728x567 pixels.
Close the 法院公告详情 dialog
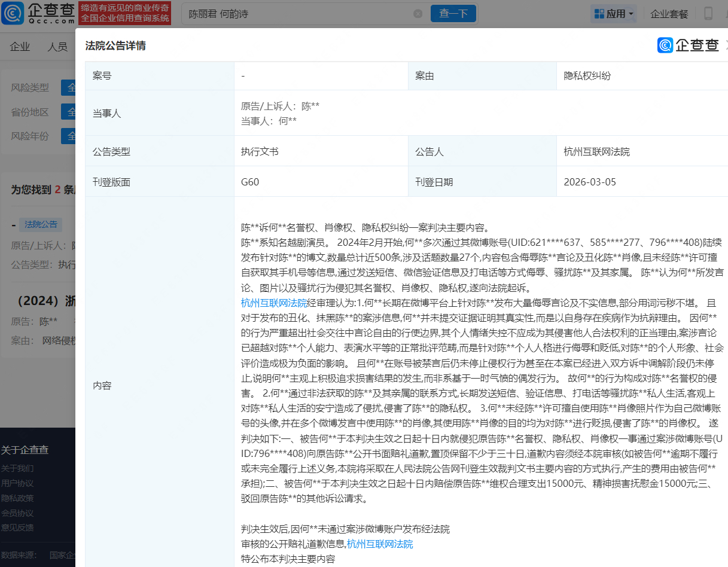(726, 45)
